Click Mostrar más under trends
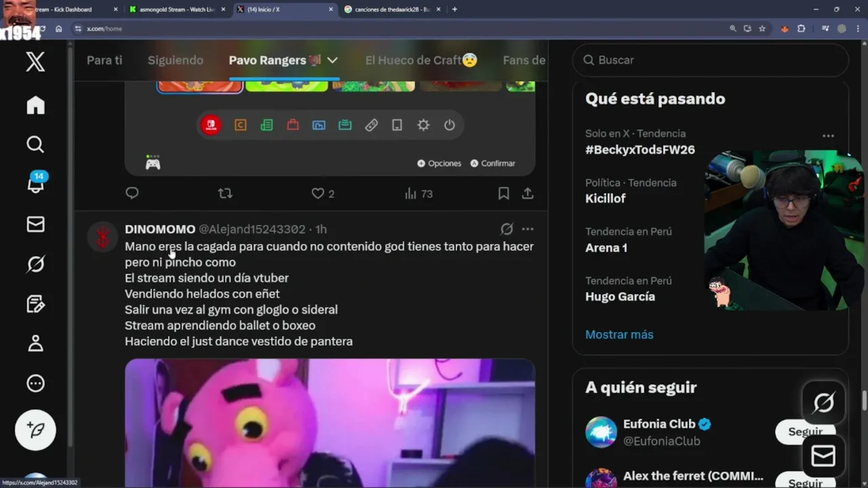This screenshot has height=488, width=868. point(619,334)
